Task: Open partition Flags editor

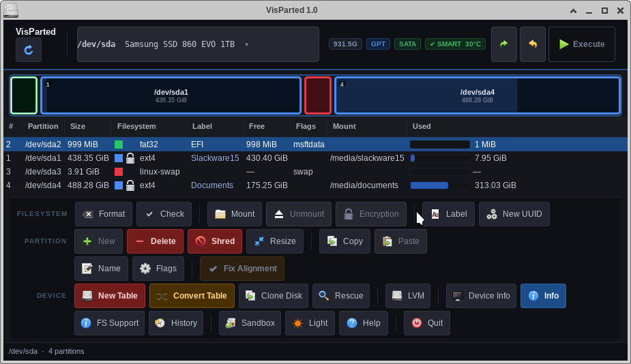Action: tap(158, 269)
